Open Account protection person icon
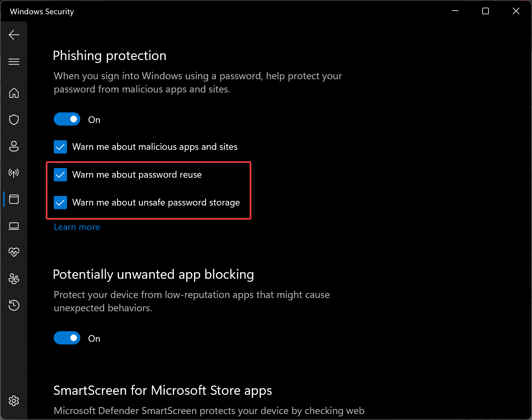 [14, 146]
